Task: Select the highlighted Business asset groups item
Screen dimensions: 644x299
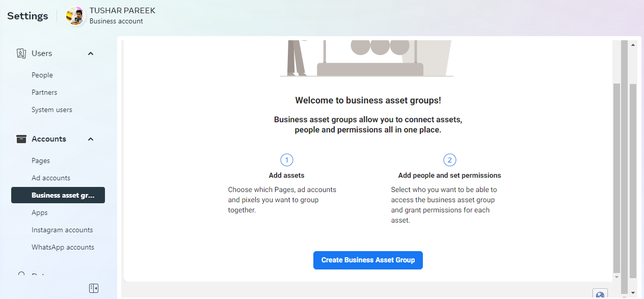Action: pos(58,195)
